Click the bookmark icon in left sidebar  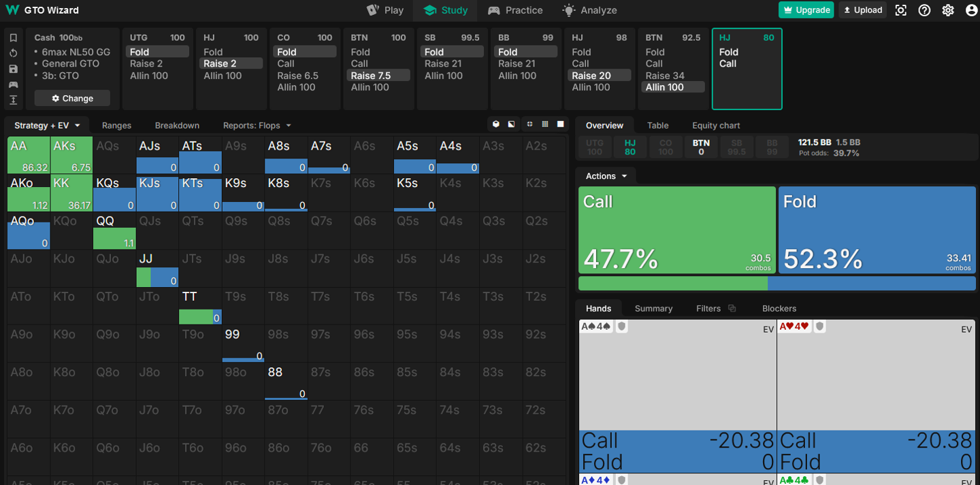(x=14, y=38)
